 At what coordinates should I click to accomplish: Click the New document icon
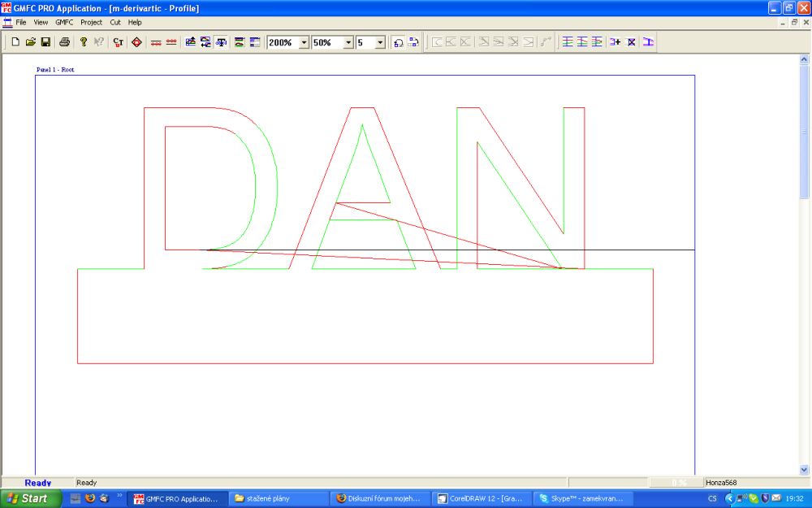pos(15,41)
